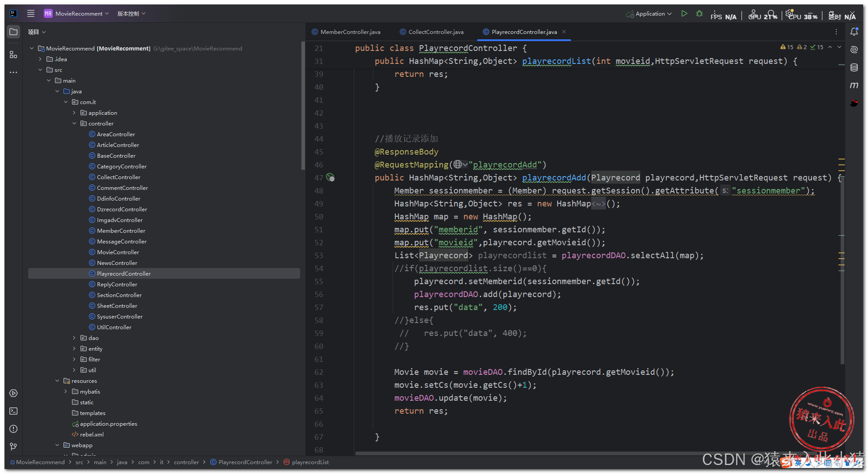Open the Problems tool window icon
Viewport: 868px width, 474px height.
pos(13,429)
